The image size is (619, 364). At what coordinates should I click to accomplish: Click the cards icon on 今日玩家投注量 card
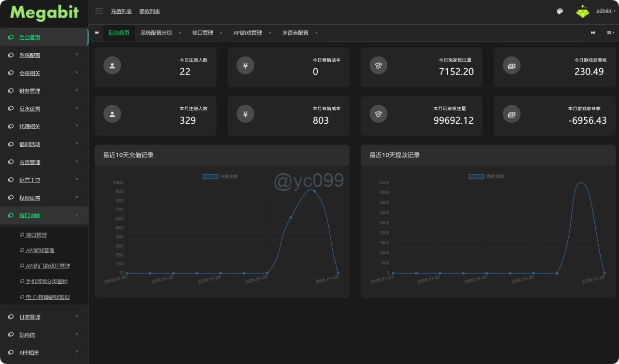[x=378, y=66]
